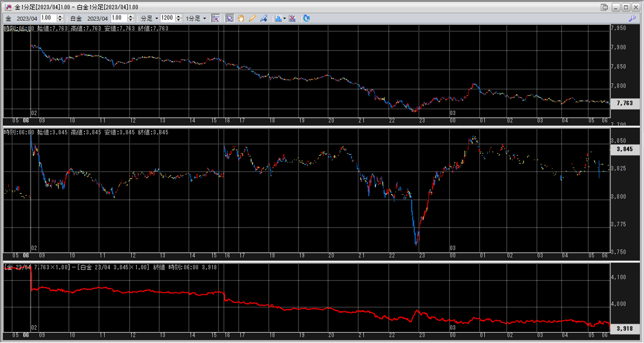
Task: Click the delete indicators red-X icon
Action: tap(292, 18)
